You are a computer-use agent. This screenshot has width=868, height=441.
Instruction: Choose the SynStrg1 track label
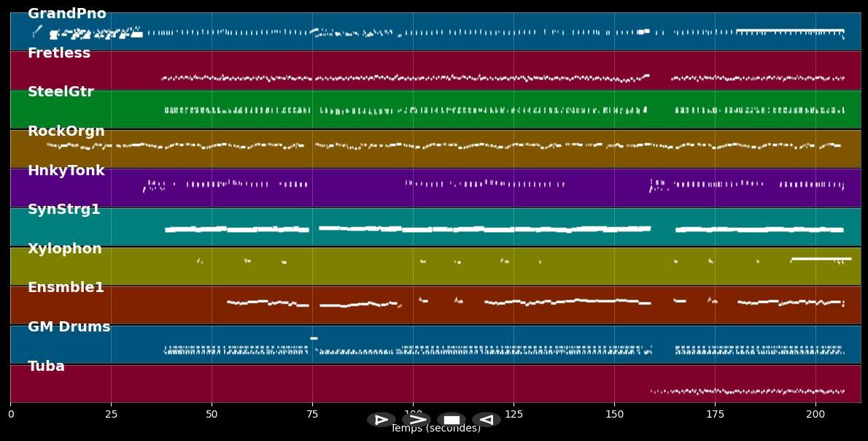coord(64,210)
